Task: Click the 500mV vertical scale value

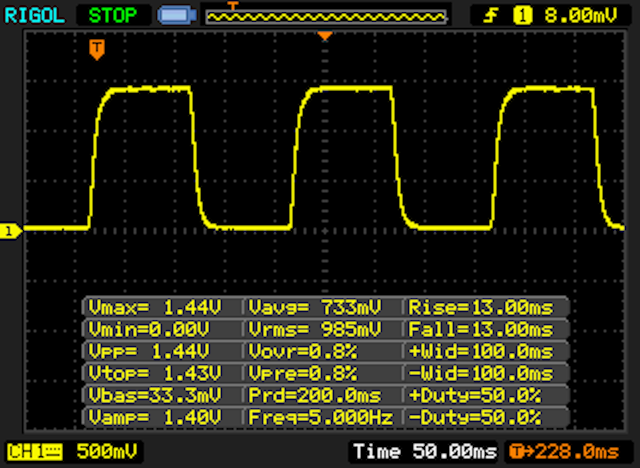Action: (x=107, y=452)
